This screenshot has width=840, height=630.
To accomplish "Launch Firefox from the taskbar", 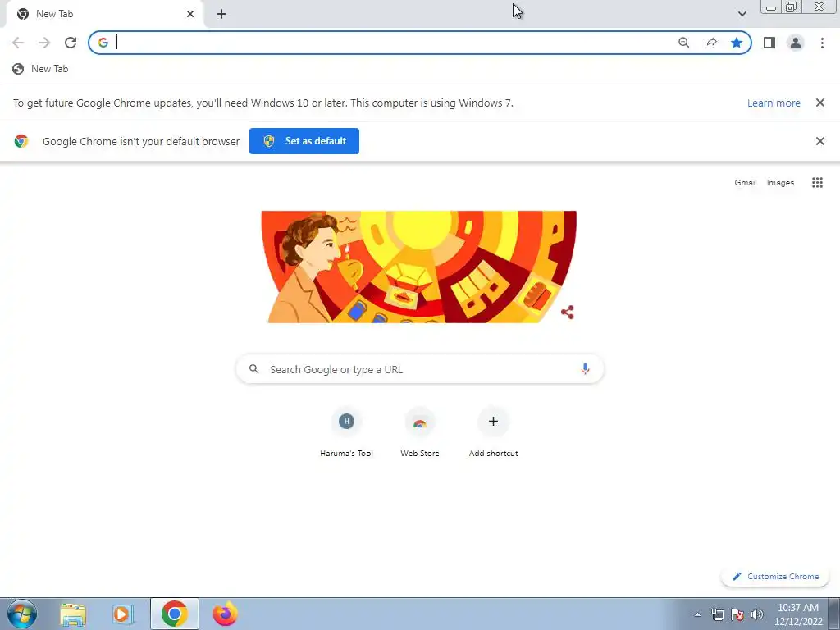I will 225,614.
